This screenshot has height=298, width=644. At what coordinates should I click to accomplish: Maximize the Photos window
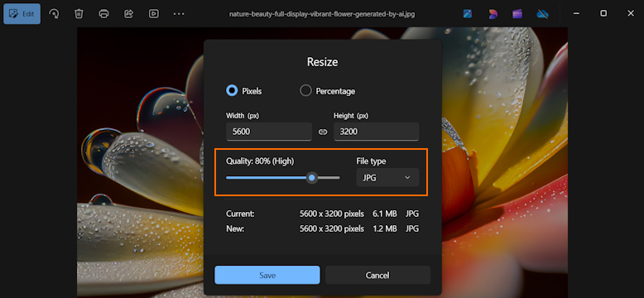(x=603, y=13)
